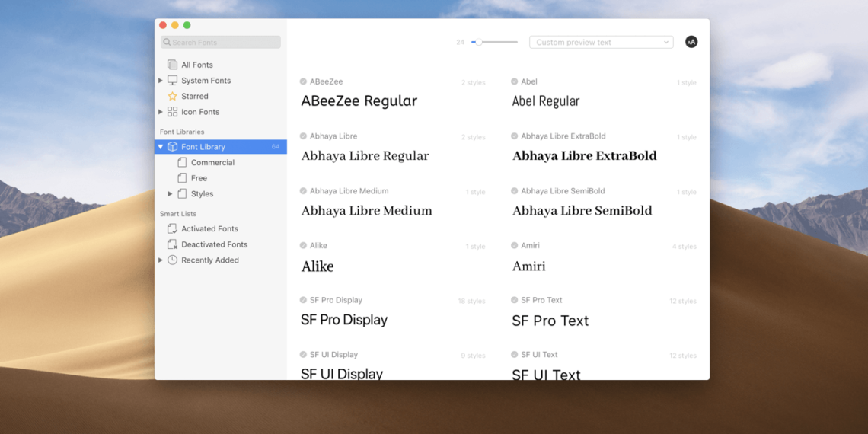Image resolution: width=868 pixels, height=434 pixels.
Task: Click the Abhaya Libre ExtraBold preview
Action: tap(585, 156)
